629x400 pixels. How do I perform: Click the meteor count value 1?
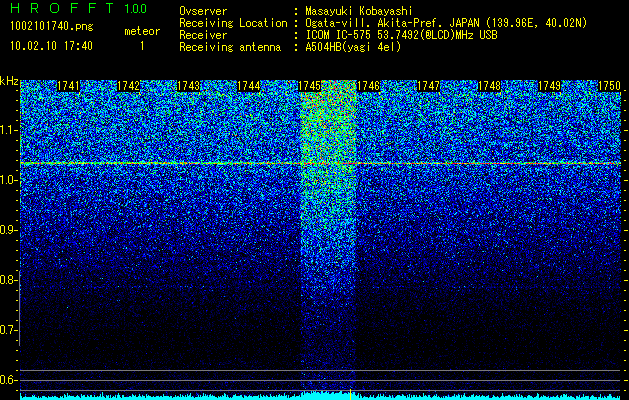click(x=142, y=46)
